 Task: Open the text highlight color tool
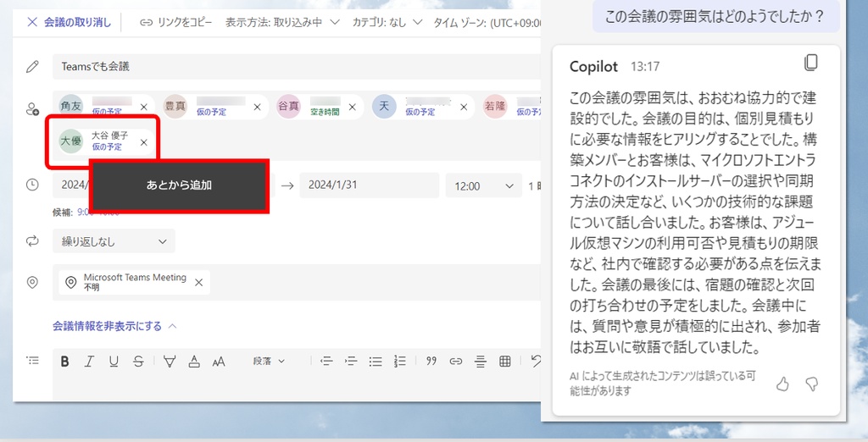[170, 362]
